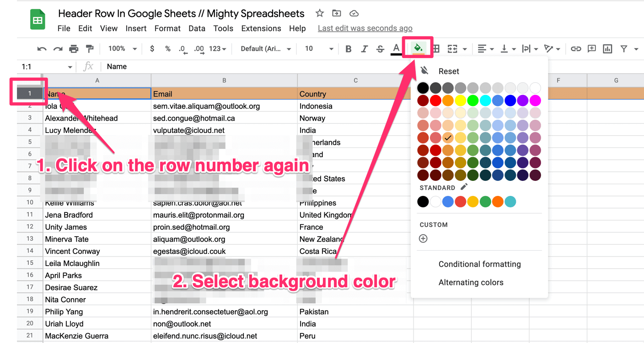The height and width of the screenshot is (343, 644).
Task: Open the Horizontal align dropdown
Action: [x=485, y=49]
